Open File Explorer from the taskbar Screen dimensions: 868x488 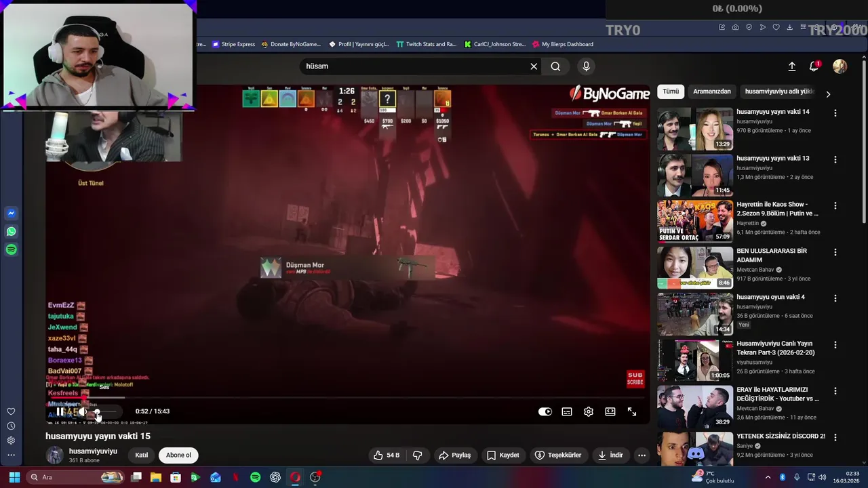tap(156, 477)
